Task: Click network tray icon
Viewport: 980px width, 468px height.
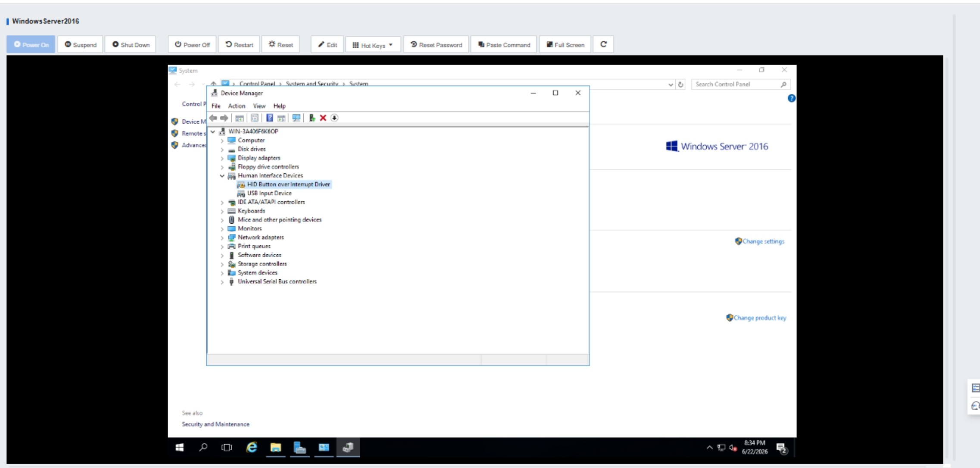Action: click(721, 448)
